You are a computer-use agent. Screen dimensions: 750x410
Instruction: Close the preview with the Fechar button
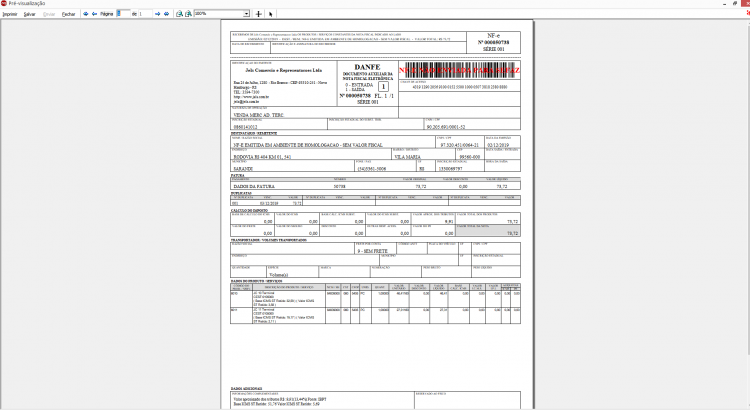(68, 14)
